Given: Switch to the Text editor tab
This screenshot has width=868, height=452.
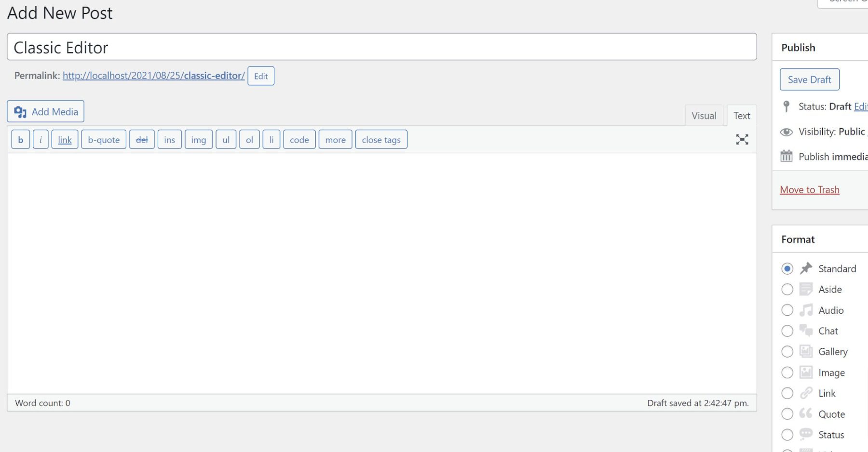Looking at the screenshot, I should [742, 115].
